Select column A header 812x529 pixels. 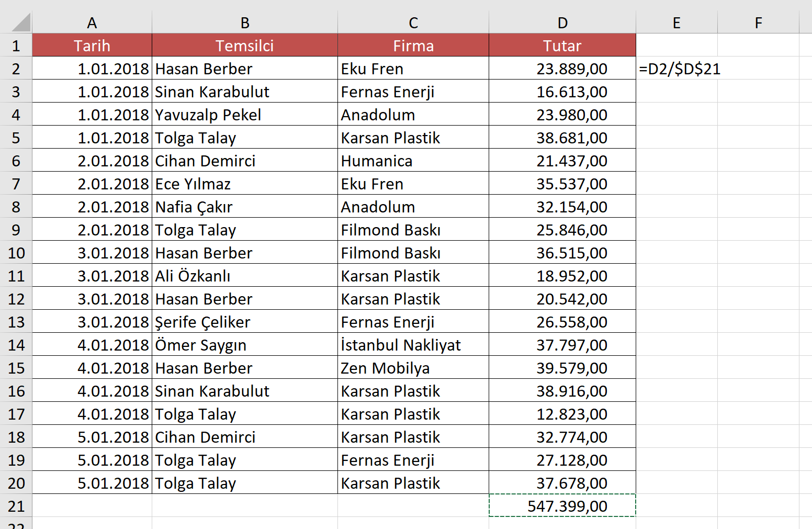[x=92, y=22]
